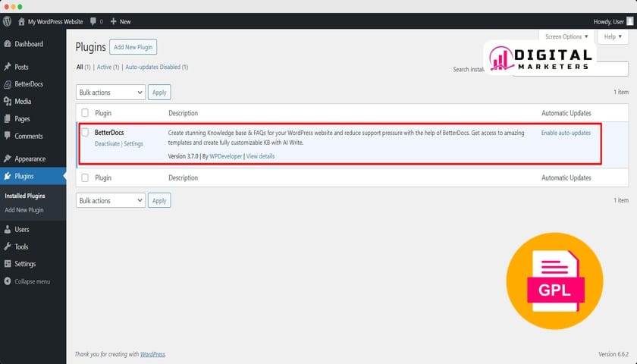The image size is (637, 364).
Task: Open the bottom Bulk actions dropdown
Action: pyautogui.click(x=110, y=201)
